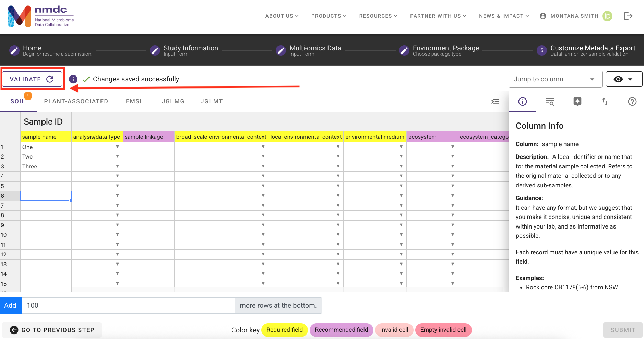
Task: Click the Invalid cell color key
Action: (x=394, y=330)
